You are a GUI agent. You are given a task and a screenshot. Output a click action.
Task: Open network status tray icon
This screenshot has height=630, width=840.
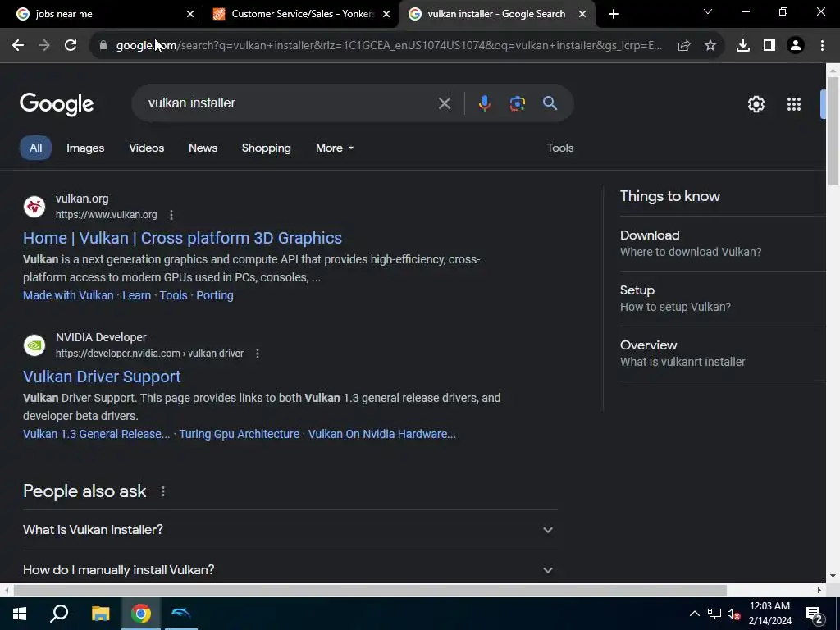[x=714, y=614]
